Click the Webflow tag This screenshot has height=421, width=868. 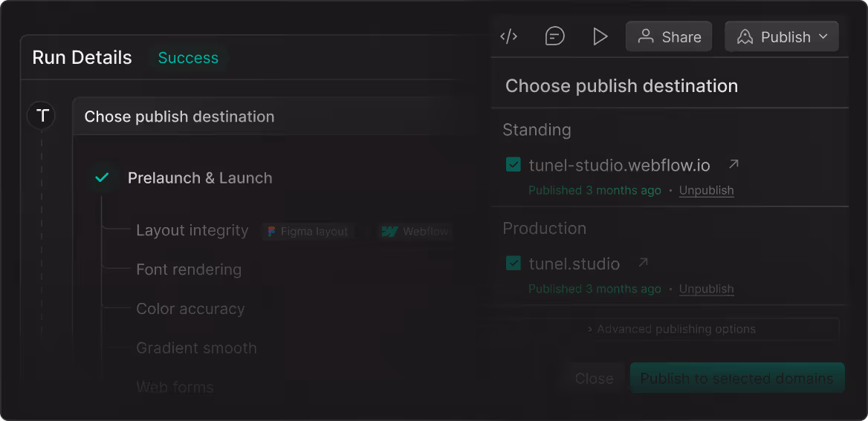(x=415, y=231)
